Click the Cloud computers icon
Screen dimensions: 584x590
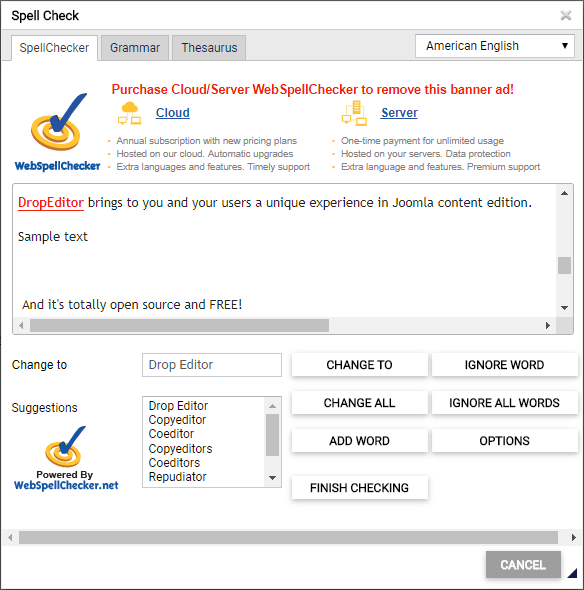click(x=129, y=113)
